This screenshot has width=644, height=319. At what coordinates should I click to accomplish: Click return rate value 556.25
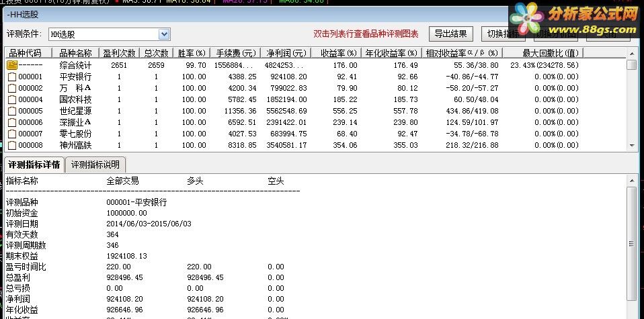345,111
